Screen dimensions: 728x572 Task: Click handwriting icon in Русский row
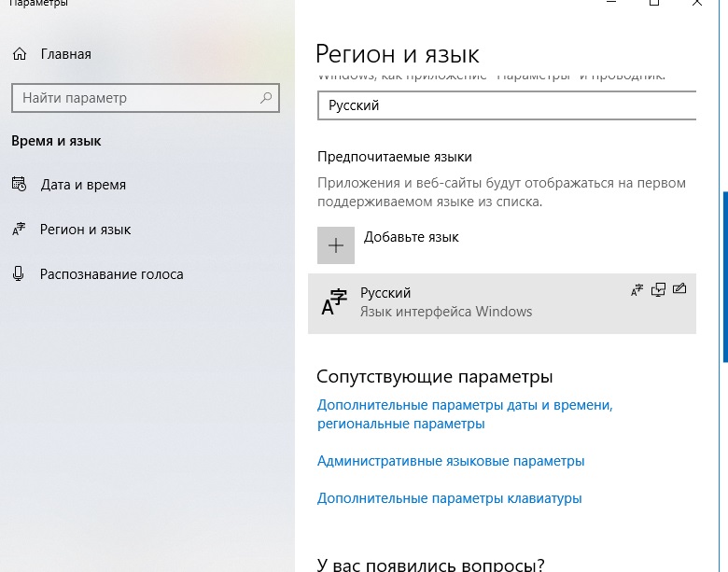[679, 288]
